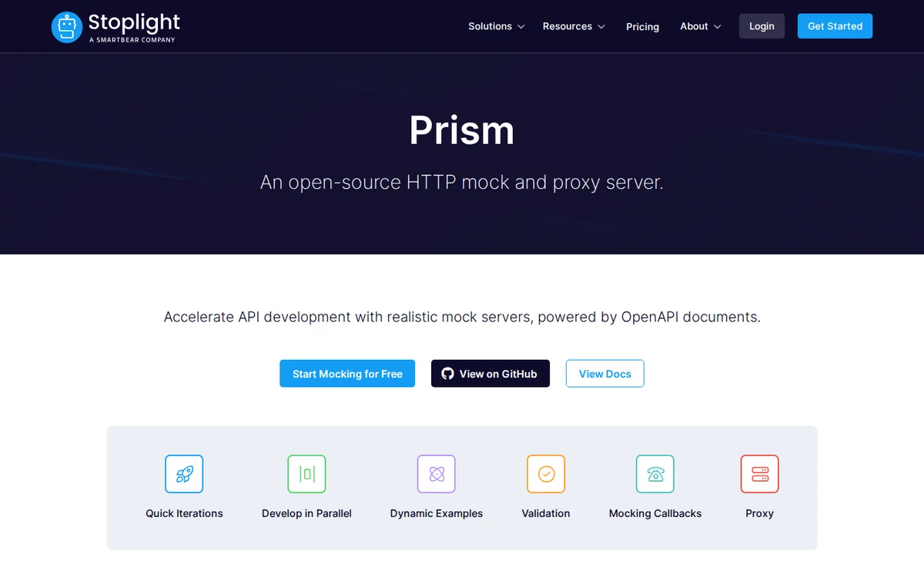Click the Develop in Parallel icon
Image resolution: width=924 pixels, height=578 pixels.
(306, 474)
